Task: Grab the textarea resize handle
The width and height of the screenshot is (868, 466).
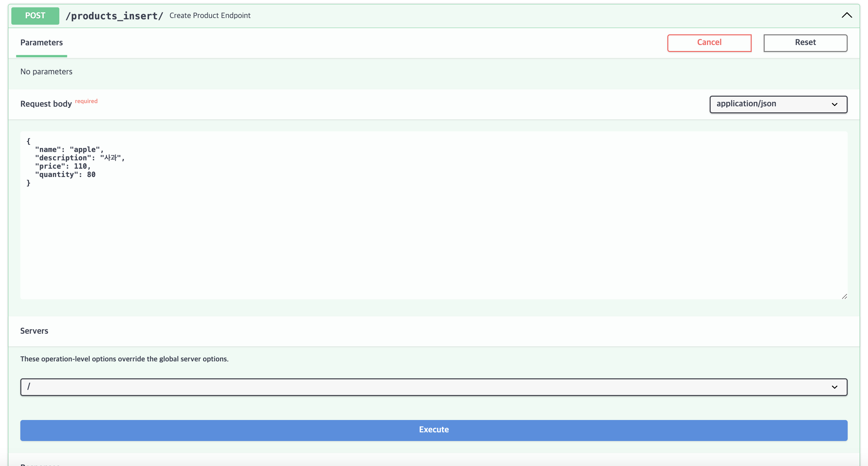Action: 844,297
